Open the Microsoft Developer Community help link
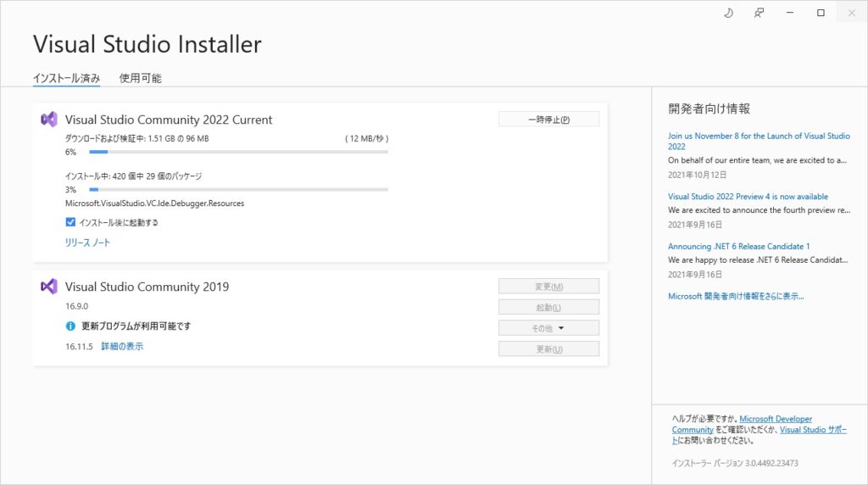 click(776, 419)
